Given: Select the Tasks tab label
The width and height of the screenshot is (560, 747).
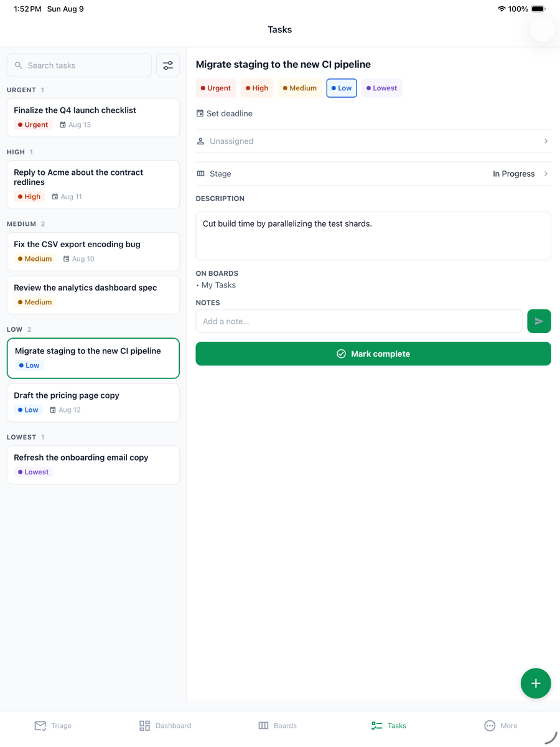Looking at the screenshot, I should [397, 726].
